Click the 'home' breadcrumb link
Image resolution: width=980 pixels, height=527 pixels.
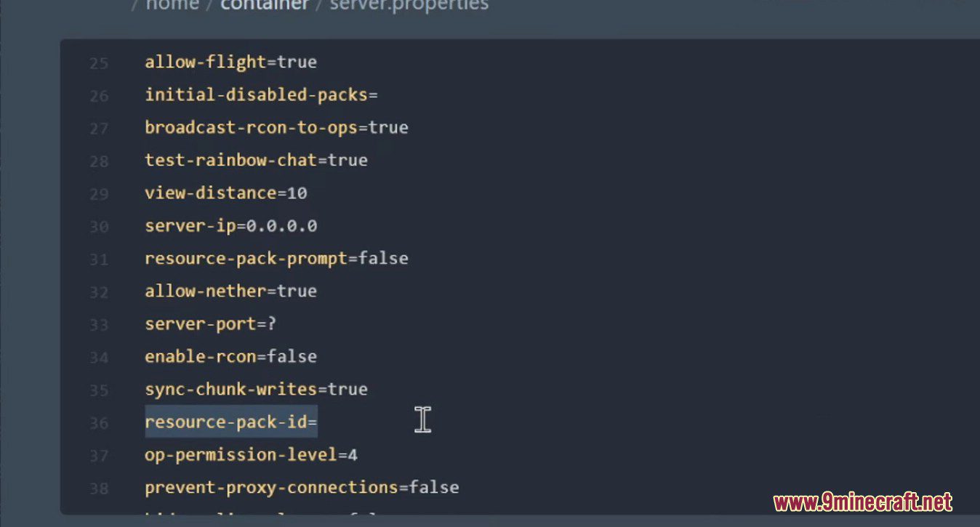point(172,5)
